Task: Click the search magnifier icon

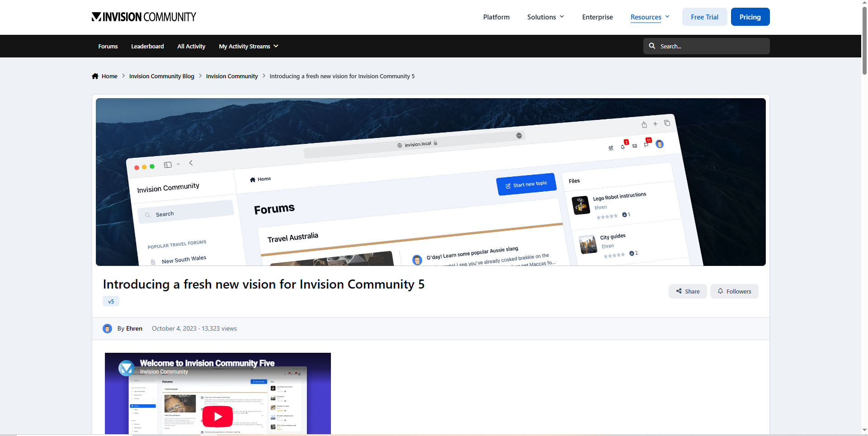Action: 652,46
